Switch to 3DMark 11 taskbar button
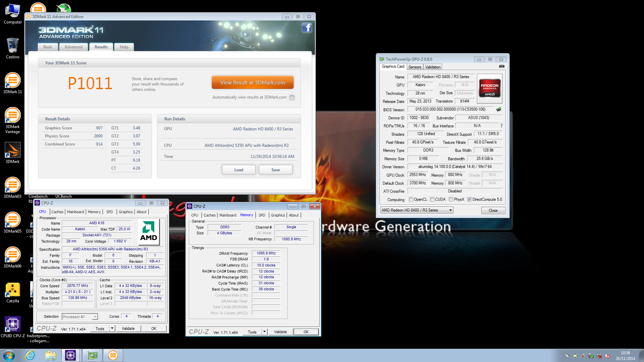 (113, 355)
